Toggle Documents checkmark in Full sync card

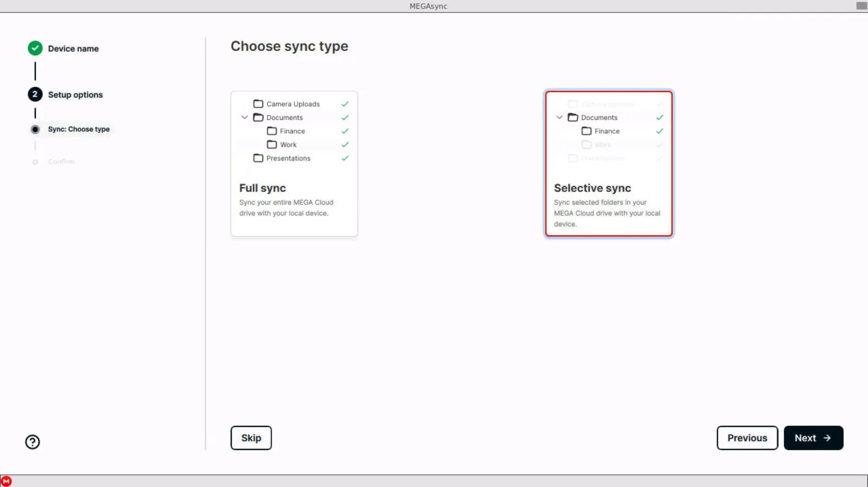tap(345, 117)
